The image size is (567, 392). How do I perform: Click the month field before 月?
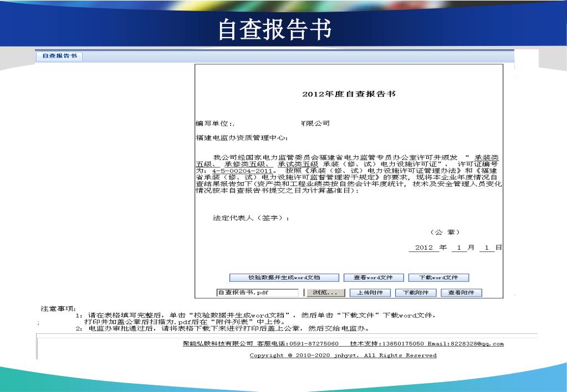459,248
